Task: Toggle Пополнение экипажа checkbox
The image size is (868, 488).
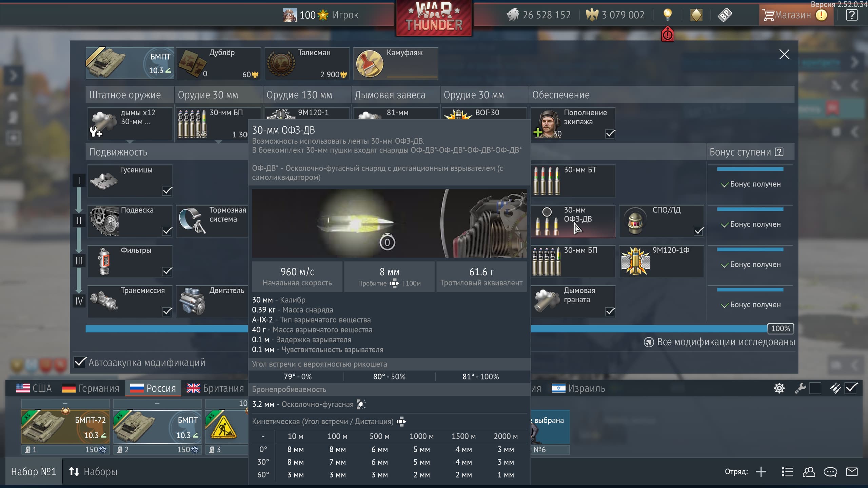Action: [610, 134]
